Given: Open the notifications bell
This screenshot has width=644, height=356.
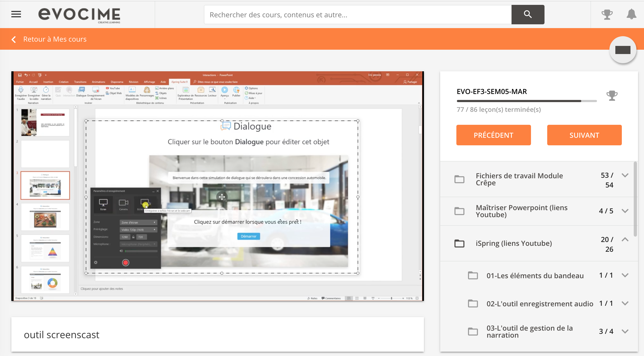Looking at the screenshot, I should coord(631,14).
